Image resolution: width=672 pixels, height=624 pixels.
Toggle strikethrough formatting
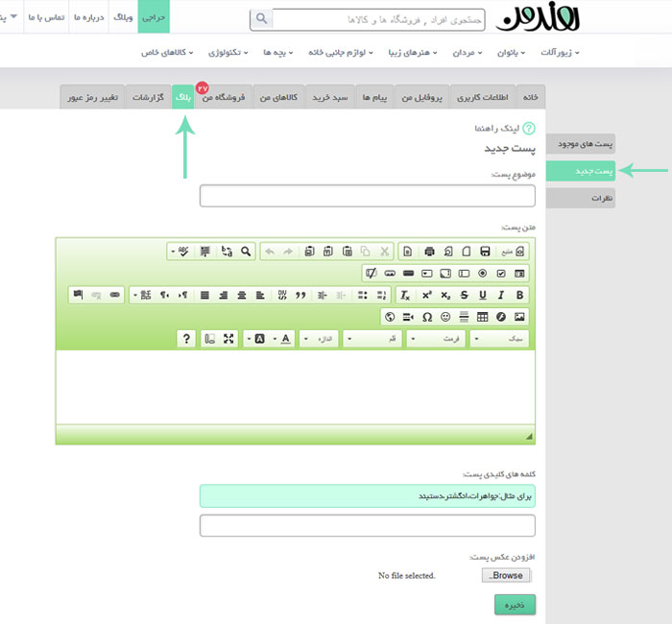[465, 295]
